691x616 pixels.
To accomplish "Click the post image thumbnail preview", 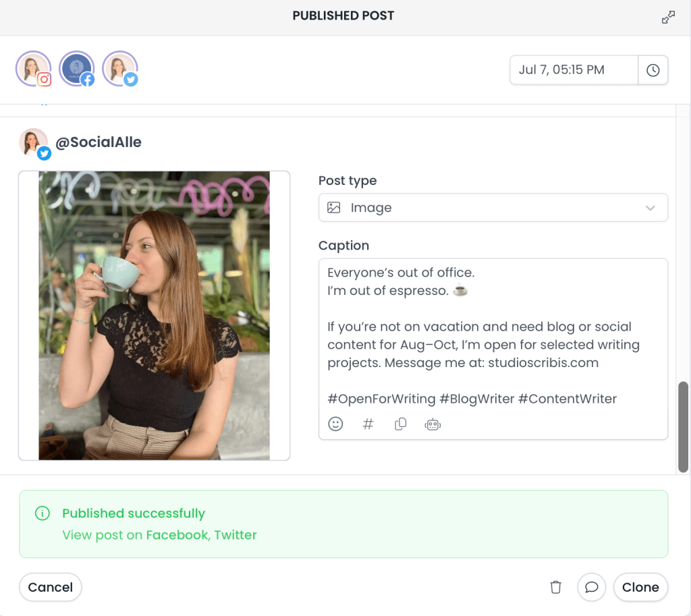I will coord(154,316).
